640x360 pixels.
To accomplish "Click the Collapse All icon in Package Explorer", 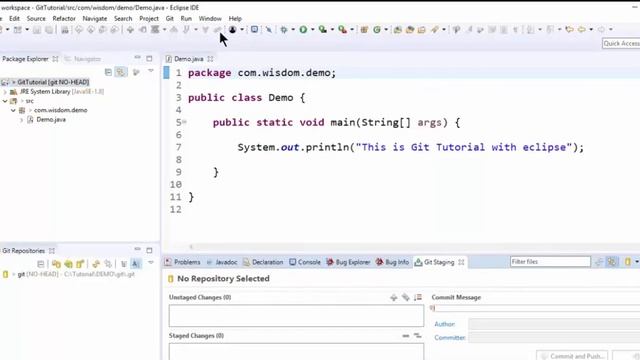I will pos(108,72).
